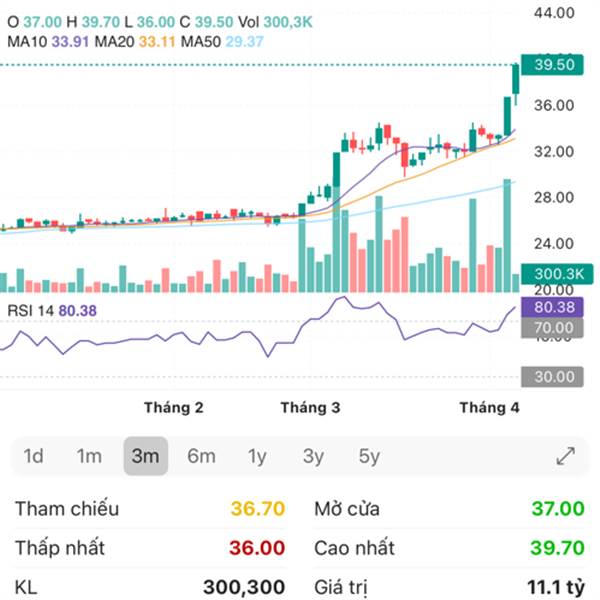Select the 3m timeframe tab
This screenshot has width=600, height=600.
pos(145,456)
